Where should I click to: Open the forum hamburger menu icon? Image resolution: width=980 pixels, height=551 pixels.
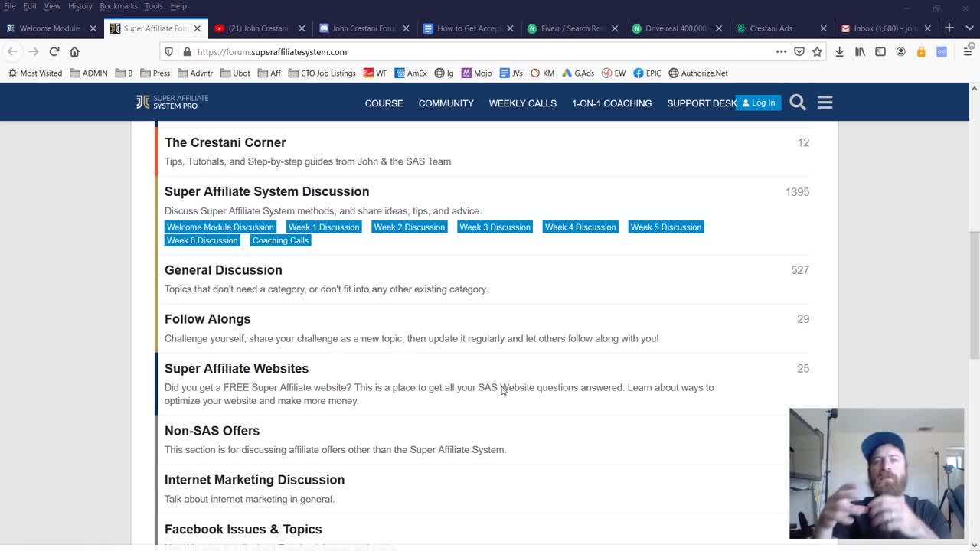[x=825, y=103]
